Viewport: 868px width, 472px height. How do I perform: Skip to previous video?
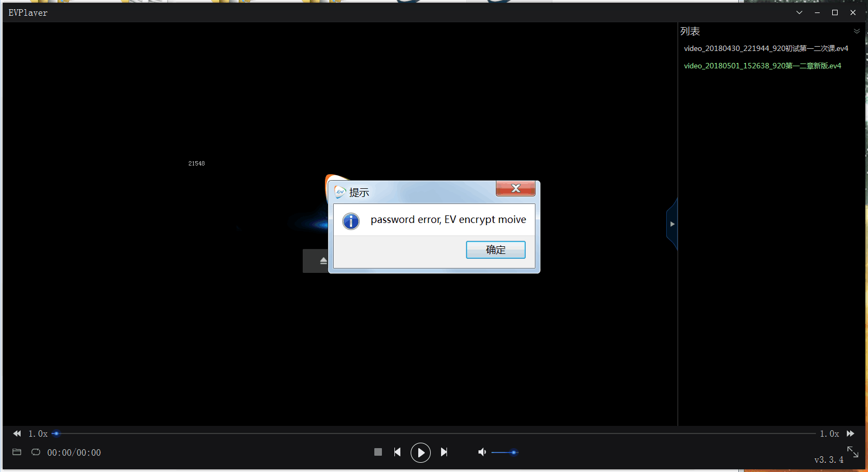point(397,452)
